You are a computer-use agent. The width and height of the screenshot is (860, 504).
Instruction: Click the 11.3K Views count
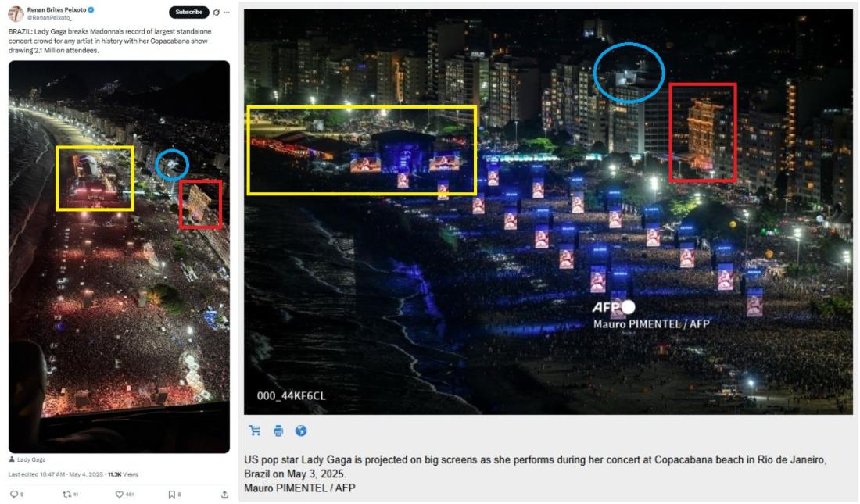click(x=123, y=474)
